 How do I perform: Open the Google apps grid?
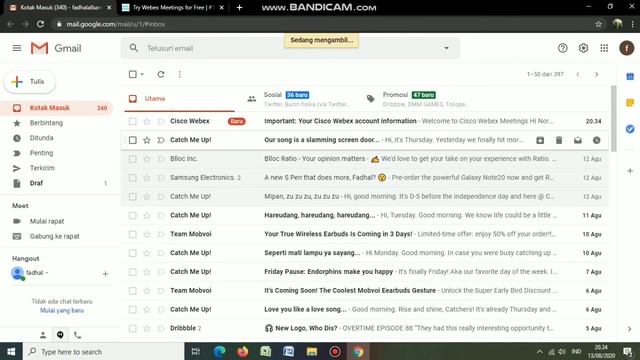point(604,48)
